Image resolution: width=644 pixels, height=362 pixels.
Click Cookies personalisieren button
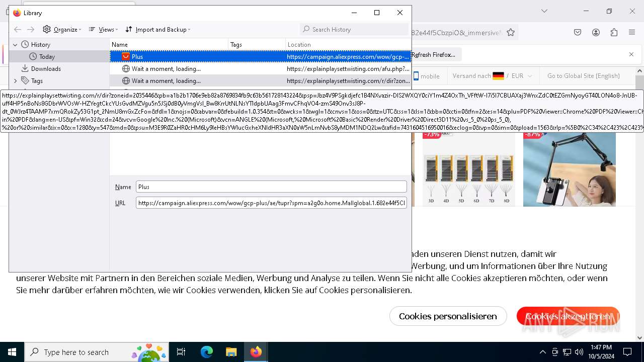[448, 316]
